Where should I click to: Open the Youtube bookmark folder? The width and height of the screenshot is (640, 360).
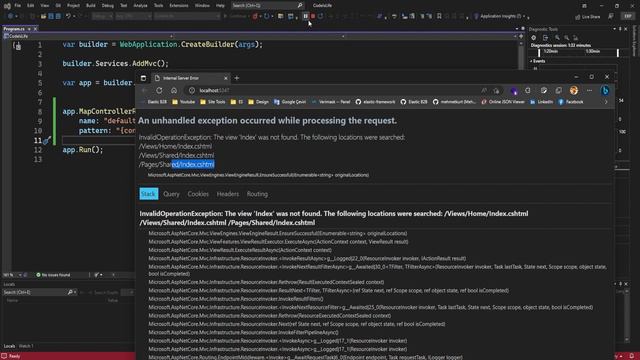[183, 102]
